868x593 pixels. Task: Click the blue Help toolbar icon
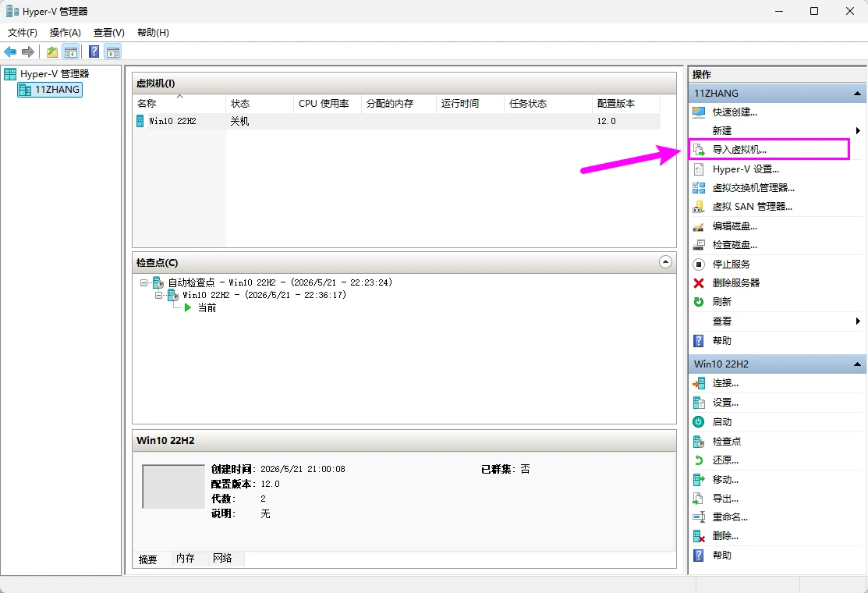(94, 52)
